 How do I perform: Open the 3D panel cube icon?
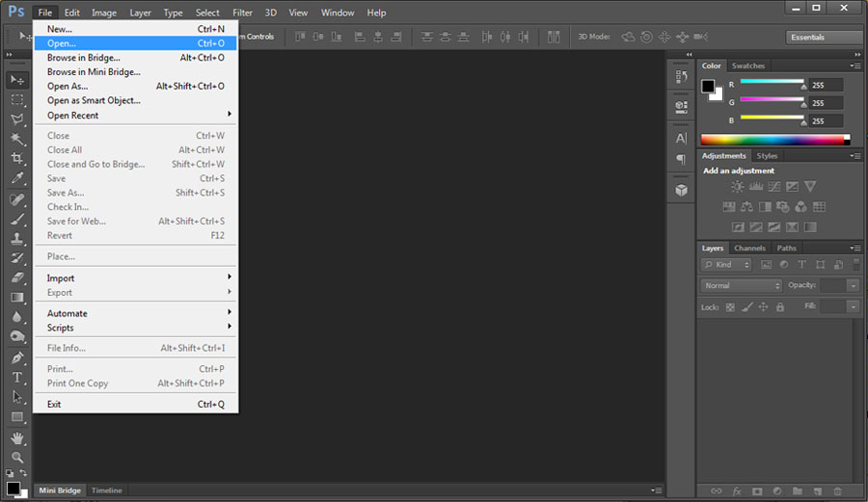[681, 191]
